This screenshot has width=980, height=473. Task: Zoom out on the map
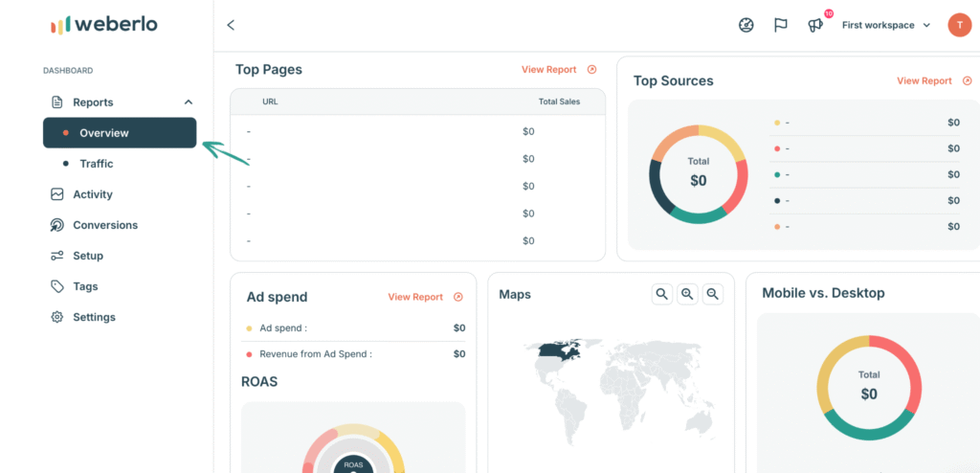(712, 293)
